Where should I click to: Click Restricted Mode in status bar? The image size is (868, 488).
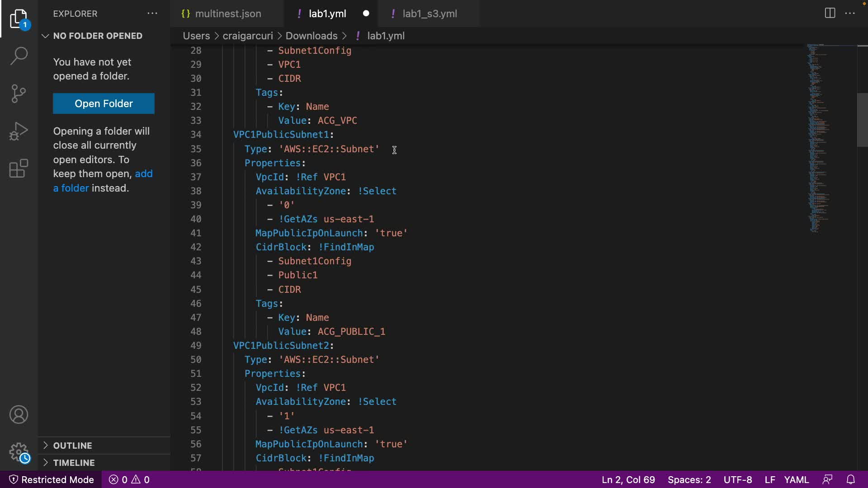[x=52, y=479]
